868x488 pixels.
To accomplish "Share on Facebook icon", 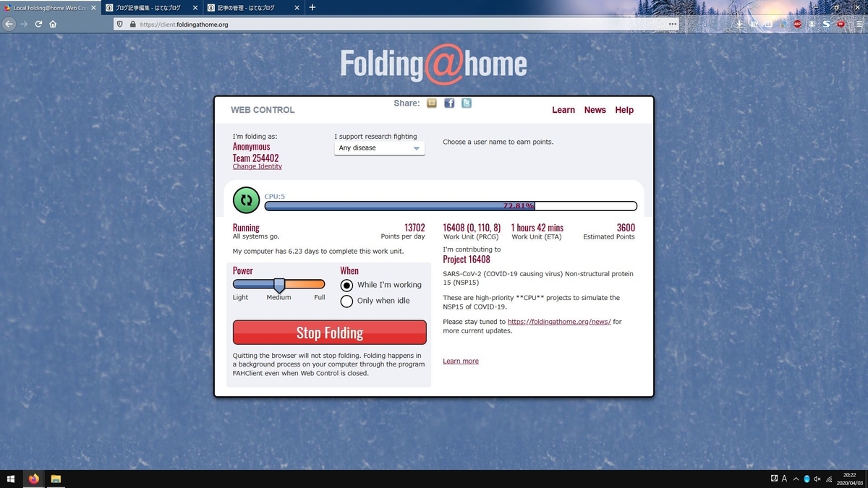I will tap(449, 103).
